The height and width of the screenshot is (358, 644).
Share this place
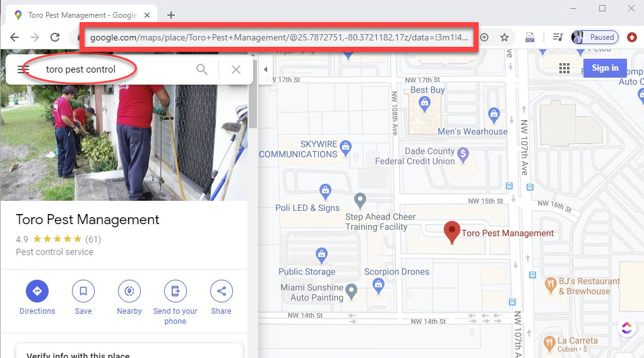point(222,291)
